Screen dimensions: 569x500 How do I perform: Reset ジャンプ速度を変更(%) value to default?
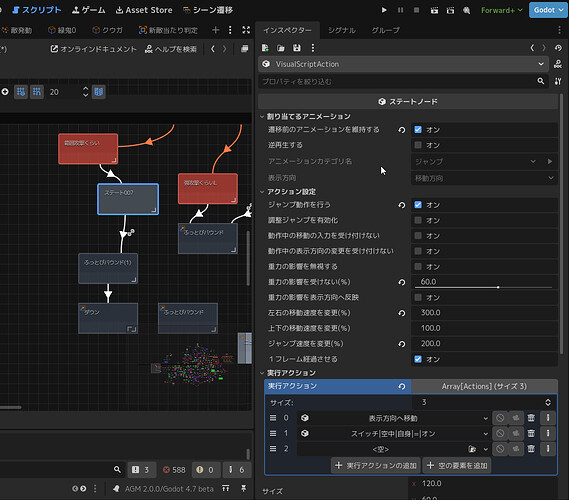[402, 344]
